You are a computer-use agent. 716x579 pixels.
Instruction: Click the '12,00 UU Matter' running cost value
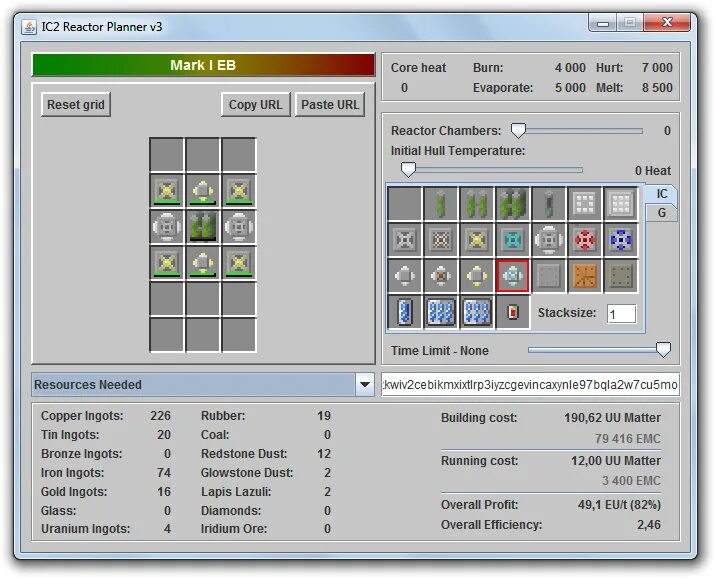616,461
